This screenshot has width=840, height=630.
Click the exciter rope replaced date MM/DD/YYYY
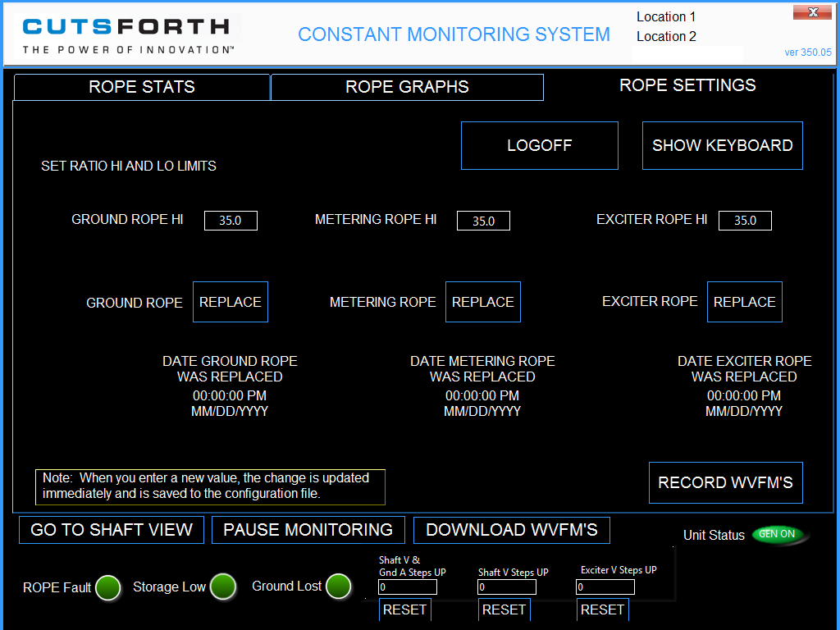coord(743,412)
